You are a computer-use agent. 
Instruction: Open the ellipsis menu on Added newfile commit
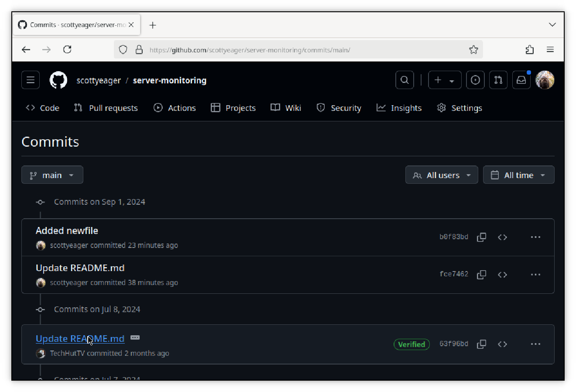(535, 237)
